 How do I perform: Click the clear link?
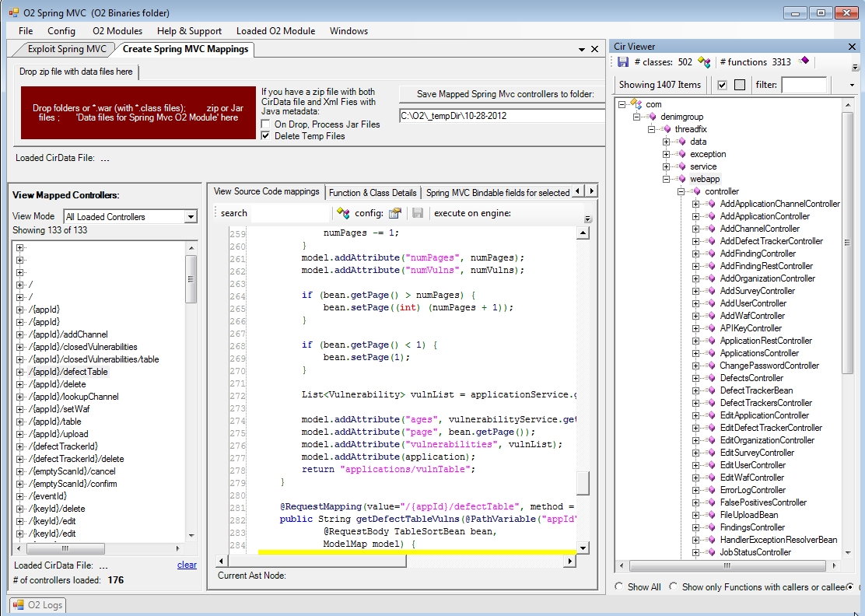click(187, 565)
